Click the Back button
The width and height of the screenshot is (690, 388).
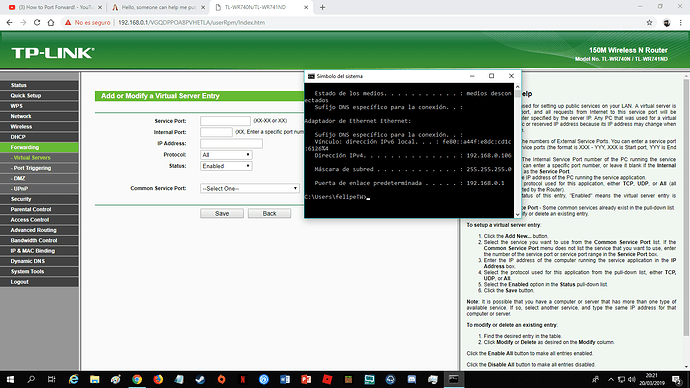click(269, 213)
